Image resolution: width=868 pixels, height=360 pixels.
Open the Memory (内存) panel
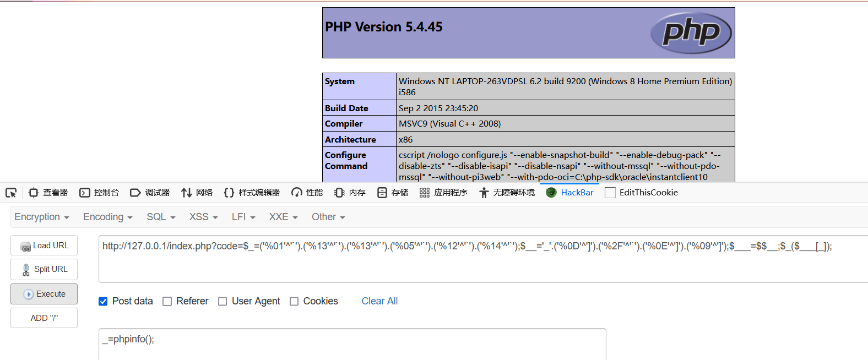point(350,193)
